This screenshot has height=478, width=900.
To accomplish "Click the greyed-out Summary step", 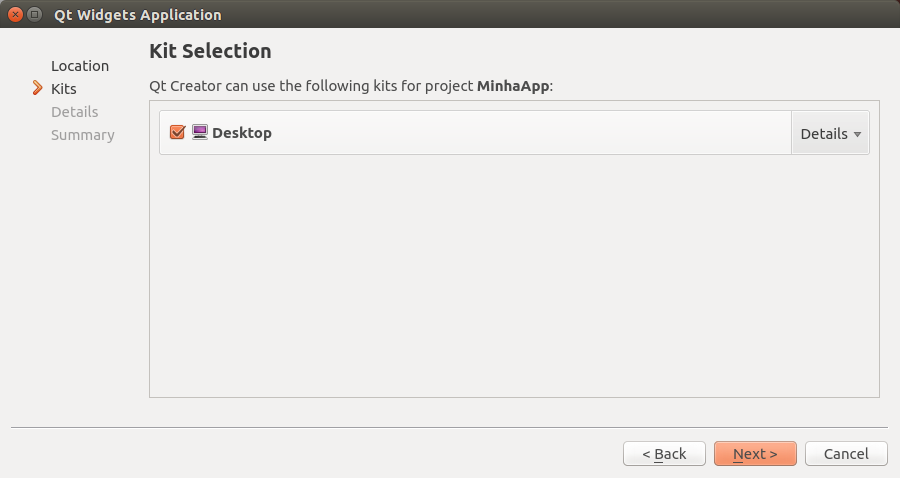I will click(x=83, y=135).
